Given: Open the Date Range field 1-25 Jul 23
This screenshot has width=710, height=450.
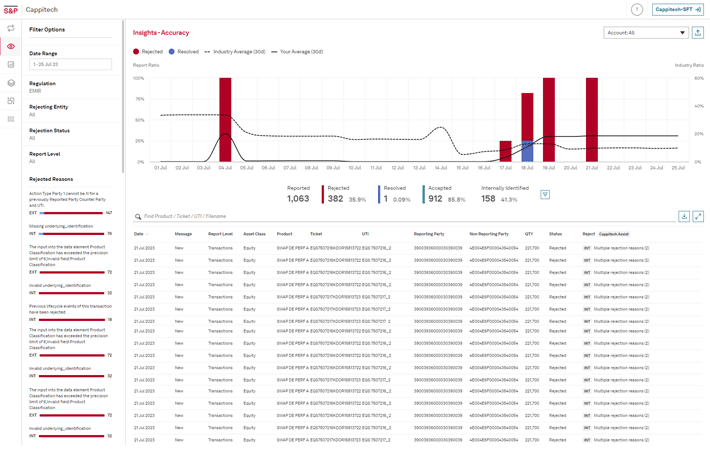Looking at the screenshot, I should [x=70, y=64].
